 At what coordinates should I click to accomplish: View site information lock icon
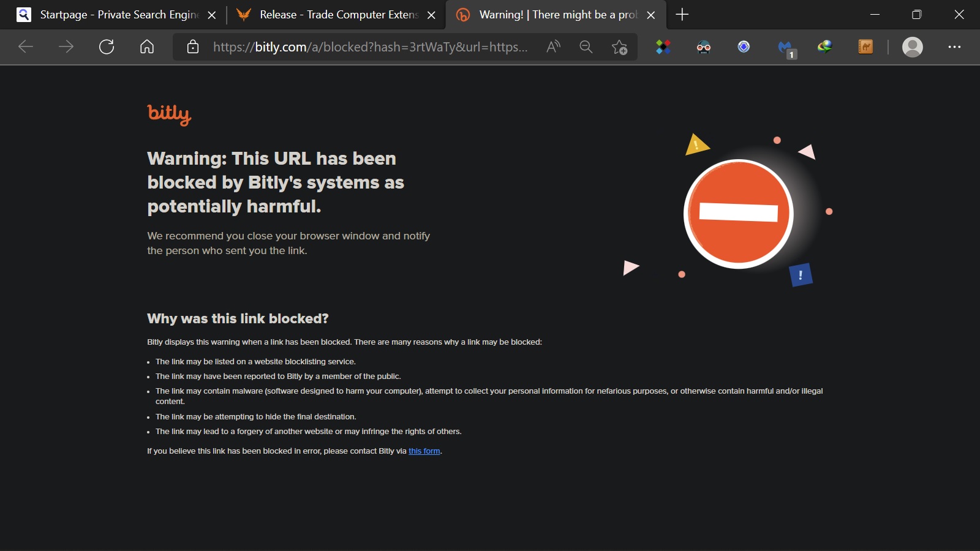tap(193, 47)
